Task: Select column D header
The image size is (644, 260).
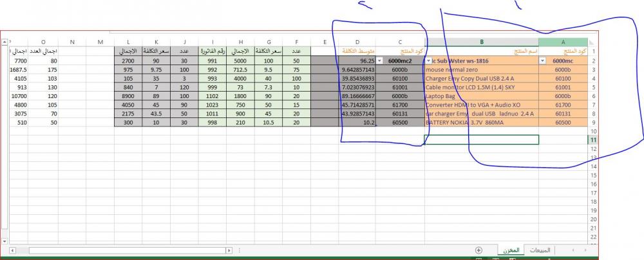Action: 357,42
